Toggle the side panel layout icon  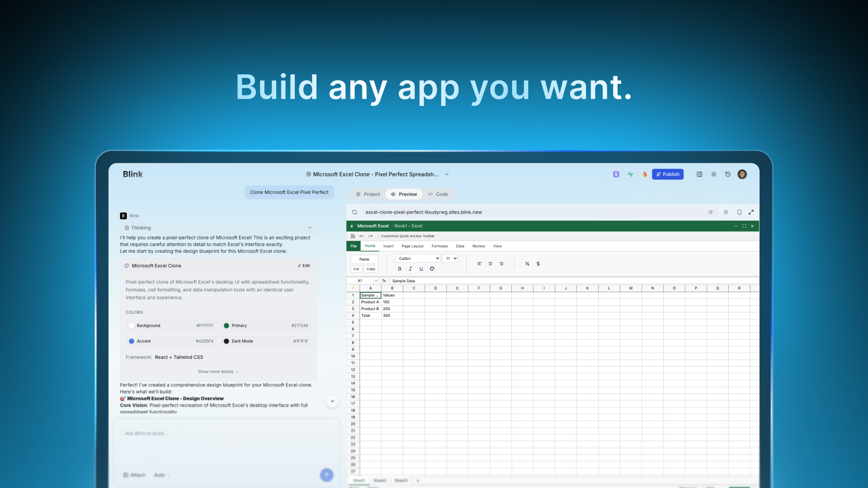(x=699, y=174)
